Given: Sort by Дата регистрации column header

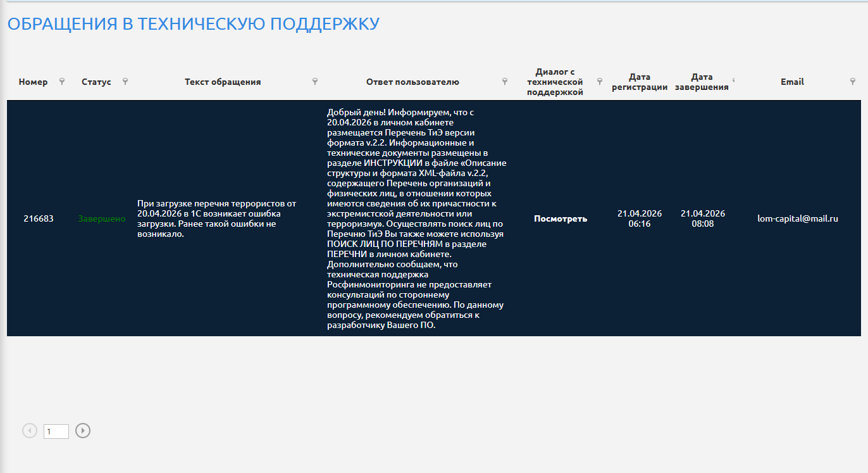Looking at the screenshot, I should coord(640,82).
